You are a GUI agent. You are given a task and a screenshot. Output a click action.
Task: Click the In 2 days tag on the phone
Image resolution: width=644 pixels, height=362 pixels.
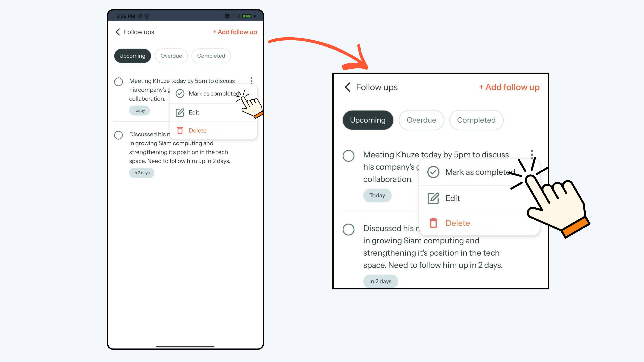[x=141, y=173]
